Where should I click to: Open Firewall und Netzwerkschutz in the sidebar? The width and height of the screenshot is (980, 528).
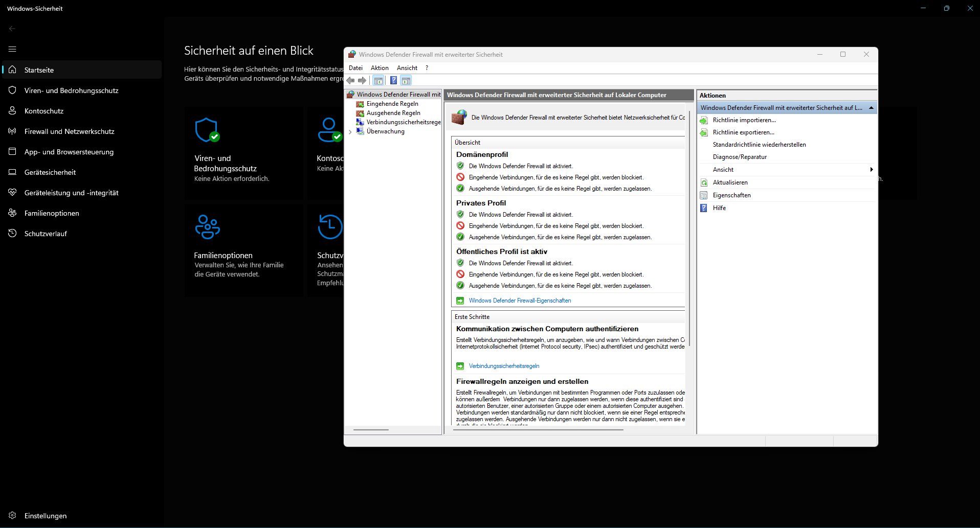(x=69, y=131)
